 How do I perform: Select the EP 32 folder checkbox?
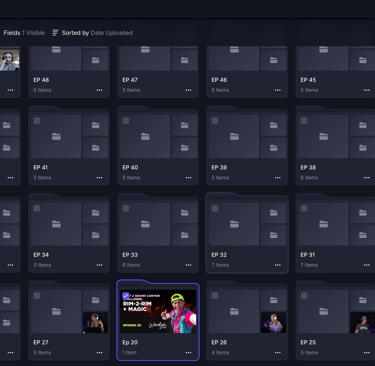(215, 208)
